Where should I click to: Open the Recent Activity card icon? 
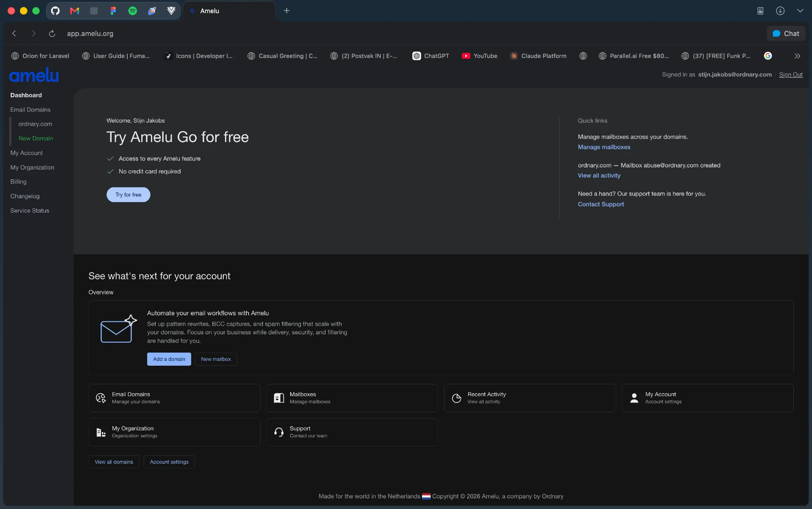(x=456, y=398)
